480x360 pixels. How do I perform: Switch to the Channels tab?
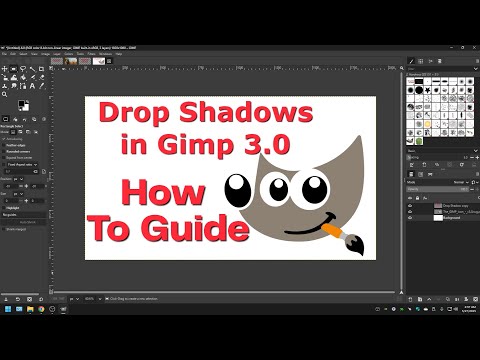420,174
